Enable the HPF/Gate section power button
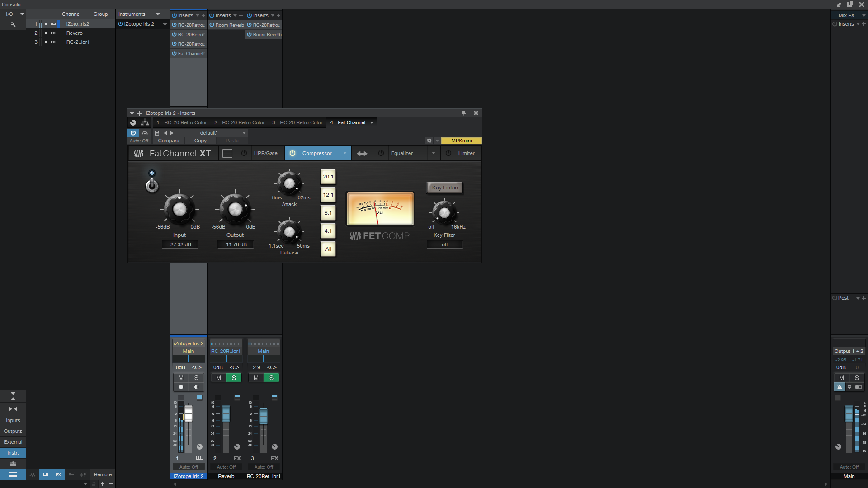The width and height of the screenshot is (868, 488). tap(244, 153)
